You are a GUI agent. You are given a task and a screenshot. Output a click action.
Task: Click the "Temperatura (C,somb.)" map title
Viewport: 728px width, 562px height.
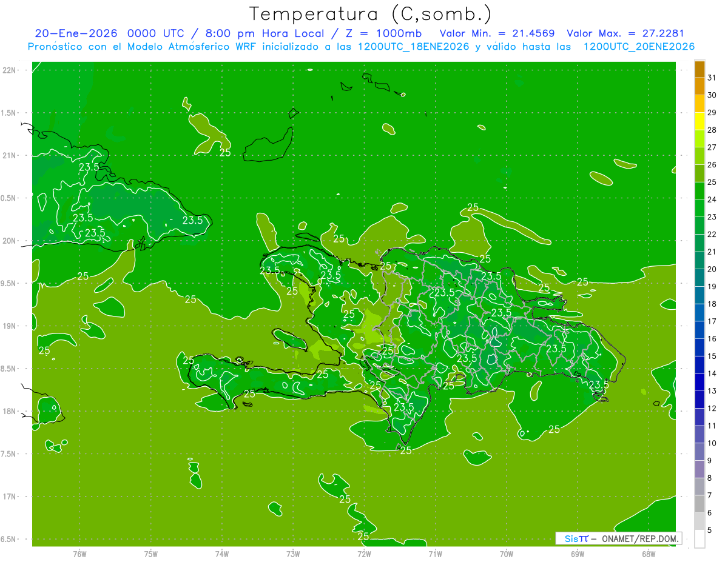[371, 14]
